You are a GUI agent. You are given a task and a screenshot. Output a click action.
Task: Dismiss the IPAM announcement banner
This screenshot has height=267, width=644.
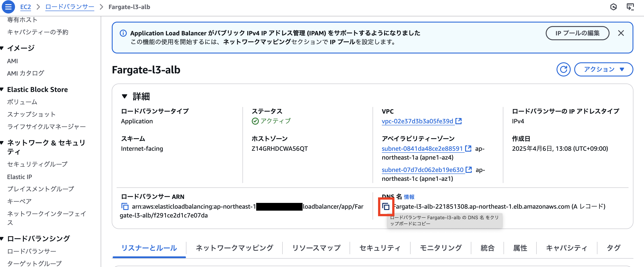point(621,33)
